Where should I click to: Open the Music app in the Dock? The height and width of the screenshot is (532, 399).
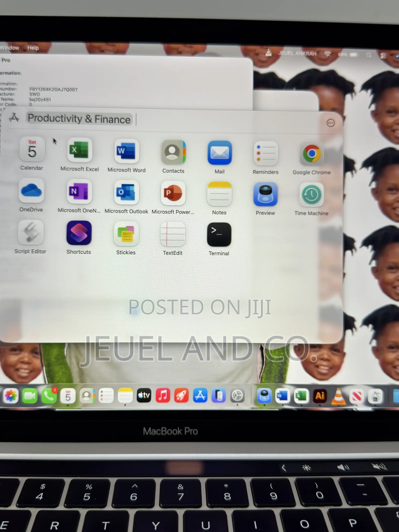[x=163, y=396]
